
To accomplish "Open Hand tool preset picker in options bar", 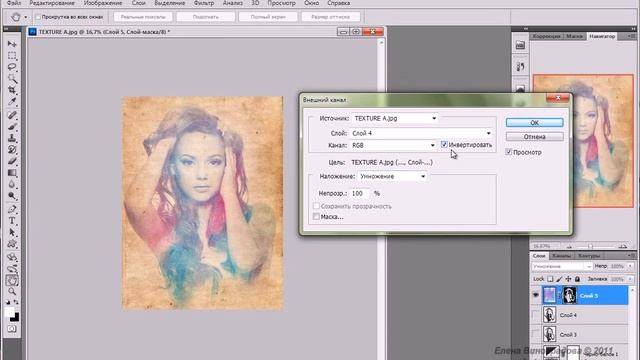I will coord(25,17).
